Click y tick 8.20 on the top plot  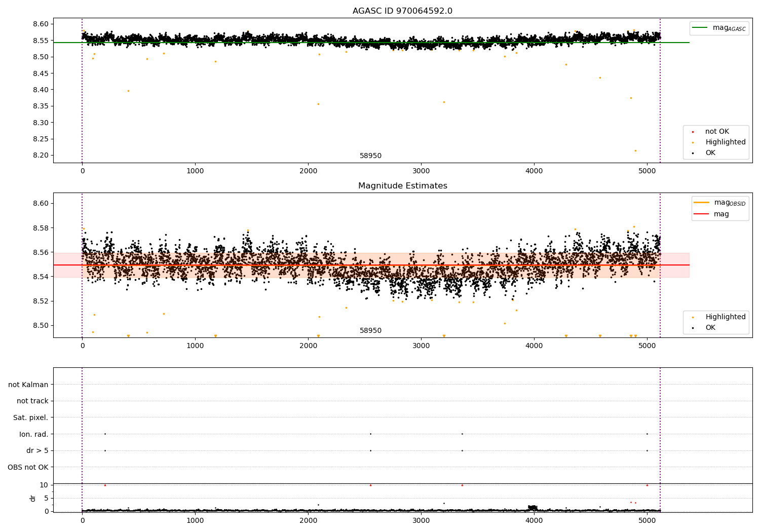click(41, 156)
